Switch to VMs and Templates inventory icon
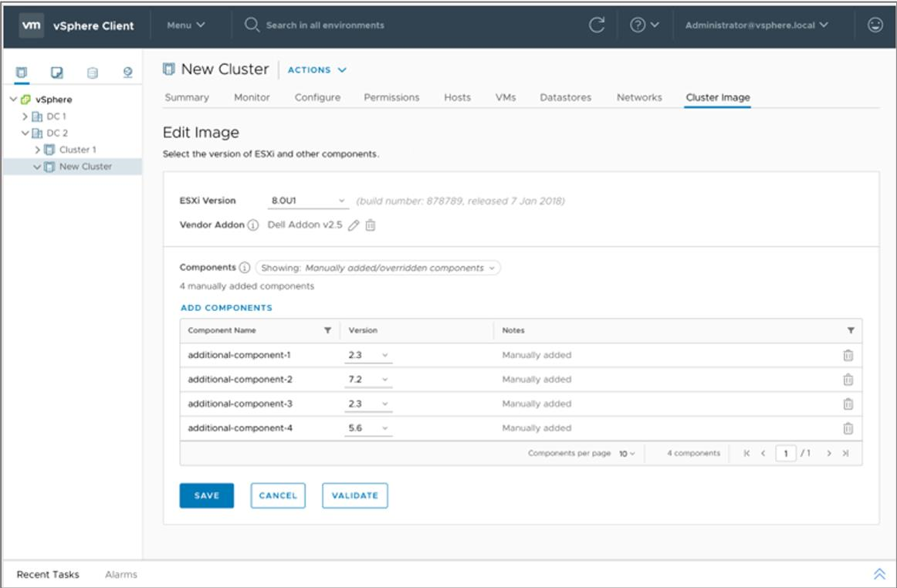This screenshot has height=588, width=897. tap(56, 73)
